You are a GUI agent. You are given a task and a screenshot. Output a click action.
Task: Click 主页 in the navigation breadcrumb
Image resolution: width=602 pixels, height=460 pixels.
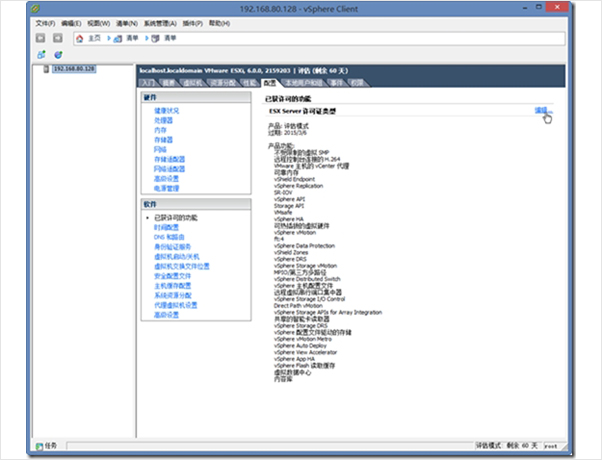tap(94, 38)
